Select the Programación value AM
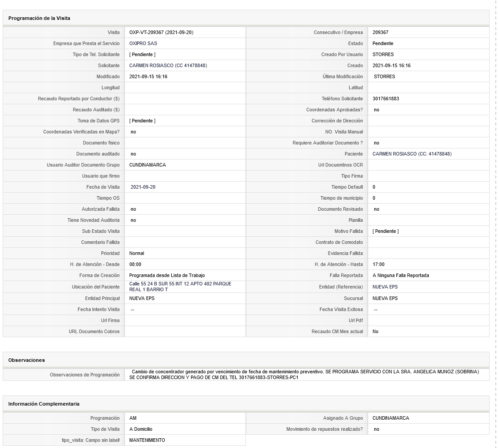498x448 pixels. pos(133,418)
